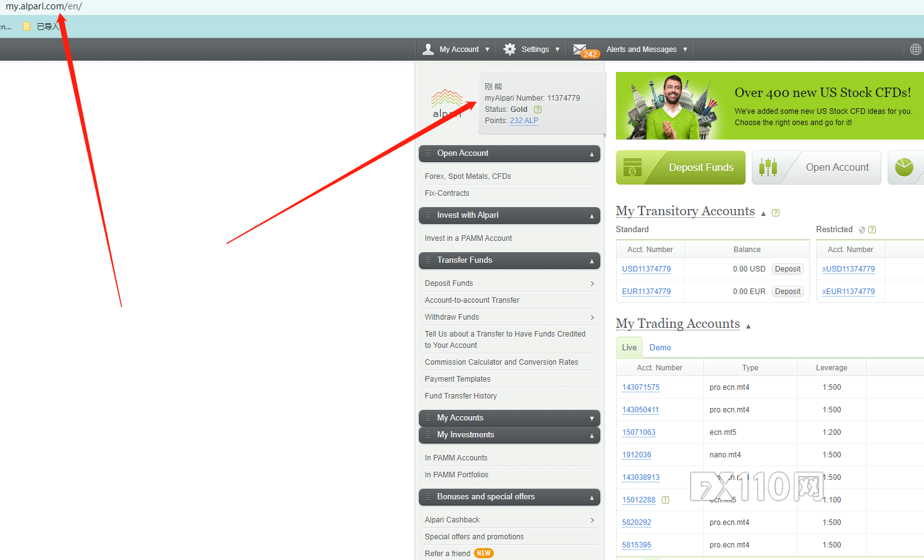
Task: Collapse the My Trading Accounts heading
Action: pyautogui.click(x=748, y=326)
